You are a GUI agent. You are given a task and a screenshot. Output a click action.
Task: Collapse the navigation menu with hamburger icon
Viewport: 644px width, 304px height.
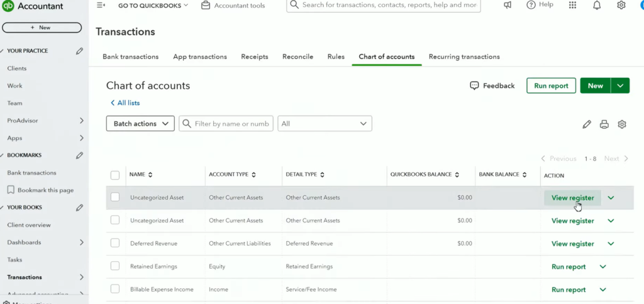point(101,5)
